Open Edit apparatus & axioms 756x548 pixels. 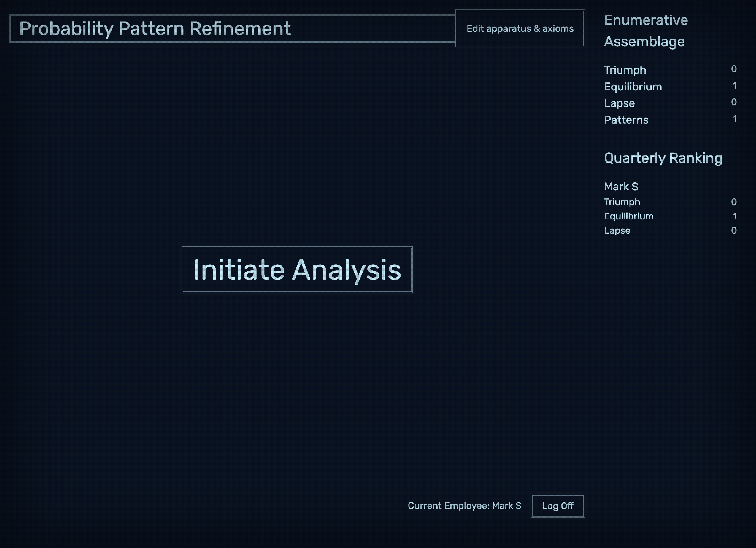click(520, 29)
